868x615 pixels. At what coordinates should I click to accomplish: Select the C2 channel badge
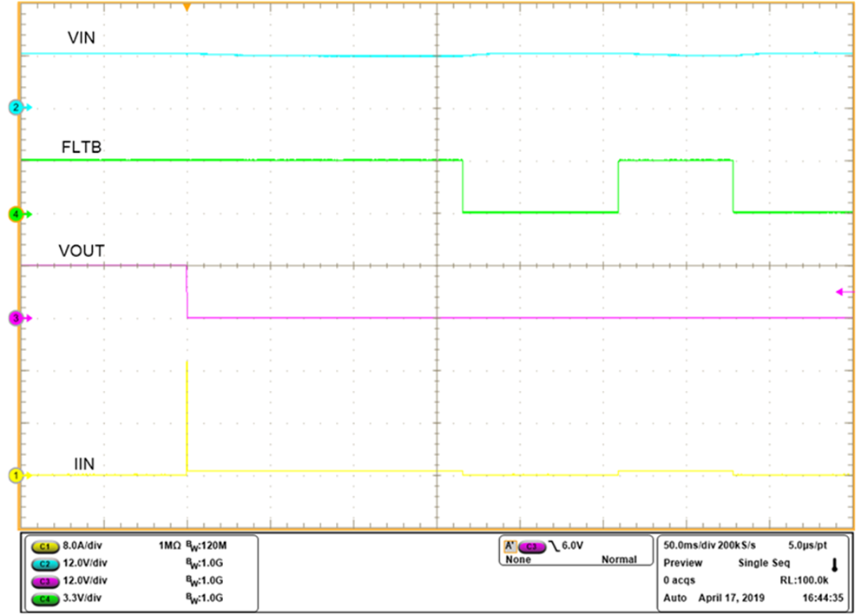pos(45,564)
